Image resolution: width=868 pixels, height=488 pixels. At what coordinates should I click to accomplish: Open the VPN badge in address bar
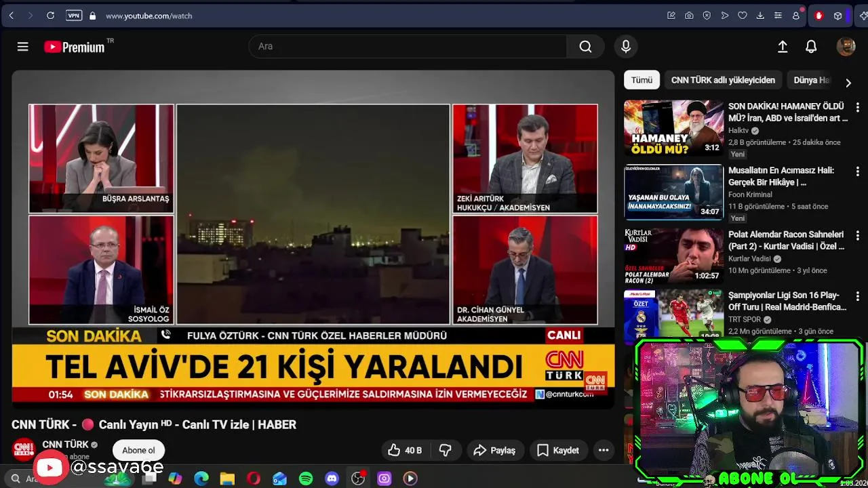pyautogui.click(x=74, y=16)
